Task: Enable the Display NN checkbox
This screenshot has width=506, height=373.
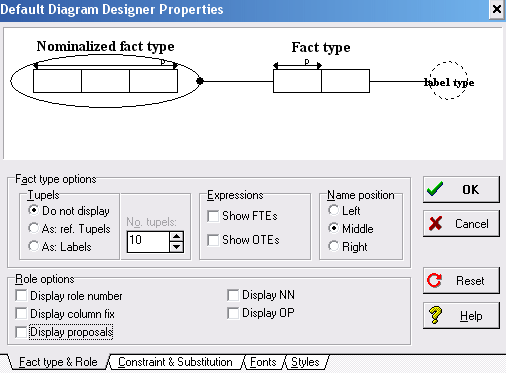Action: [233, 295]
